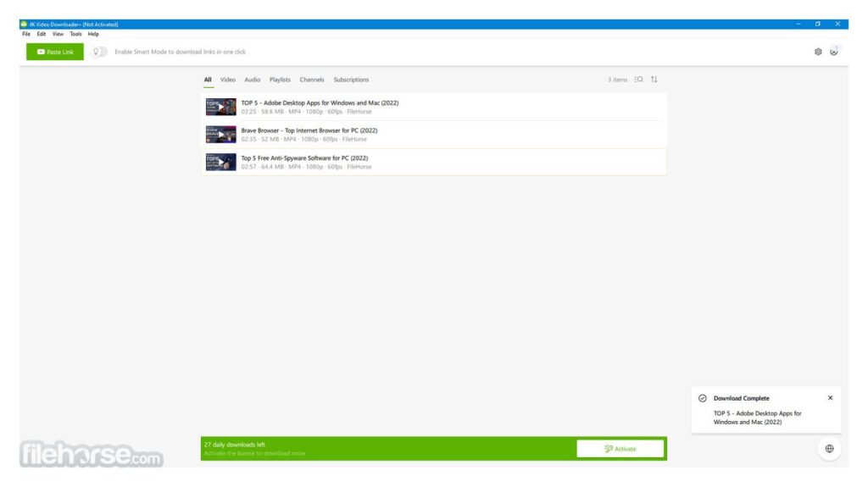Switch to the Subscriptions tab
This screenshot has width=868, height=487.
[351, 80]
